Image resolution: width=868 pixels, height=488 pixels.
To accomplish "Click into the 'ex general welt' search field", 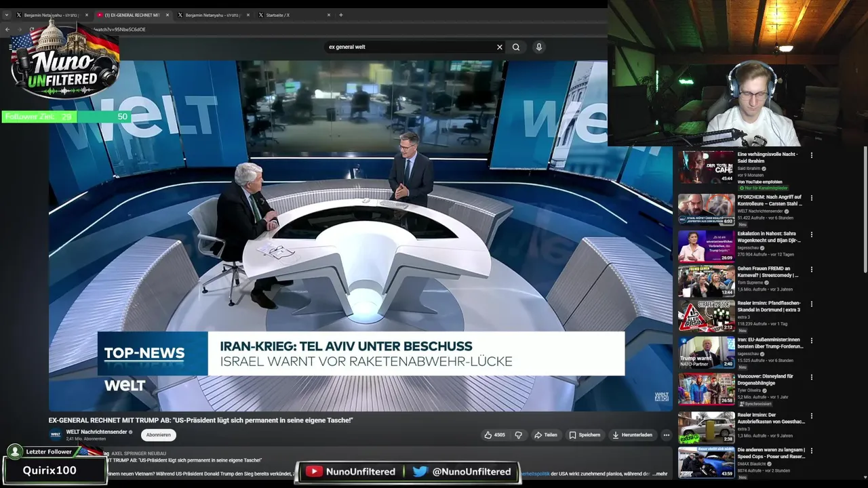I will coord(410,47).
